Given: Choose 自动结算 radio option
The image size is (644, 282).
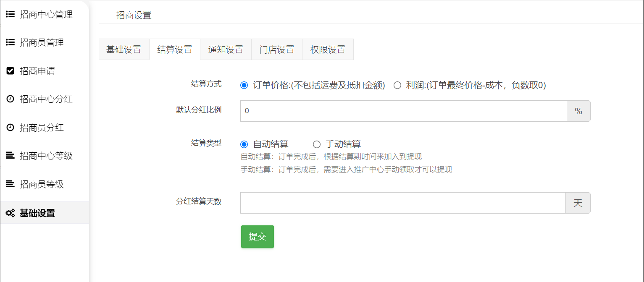Looking at the screenshot, I should (x=244, y=144).
